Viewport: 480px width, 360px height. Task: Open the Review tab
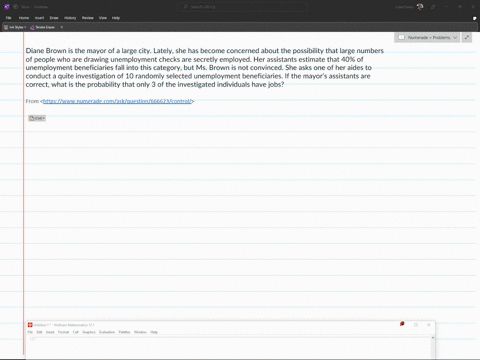88,18
